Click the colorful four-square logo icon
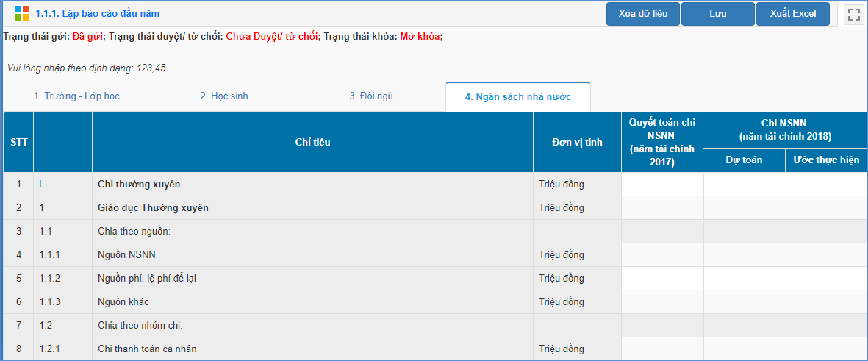Screen dimensions: 868x361 22,14
